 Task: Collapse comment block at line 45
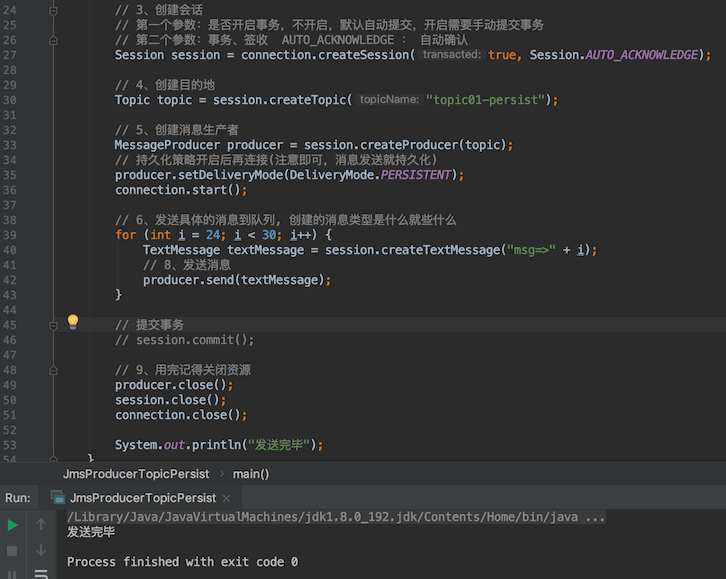(x=53, y=325)
